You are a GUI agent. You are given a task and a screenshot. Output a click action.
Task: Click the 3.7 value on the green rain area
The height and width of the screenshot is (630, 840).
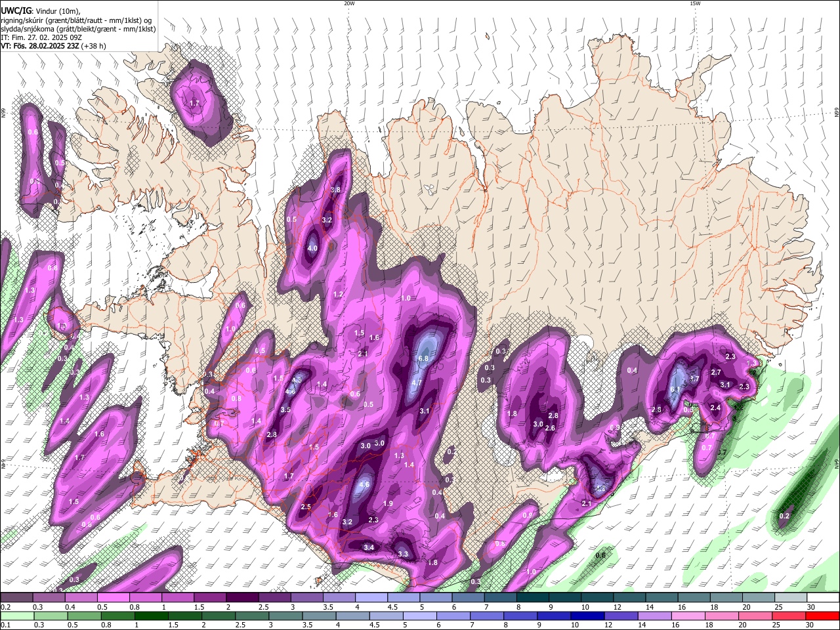pos(721,453)
